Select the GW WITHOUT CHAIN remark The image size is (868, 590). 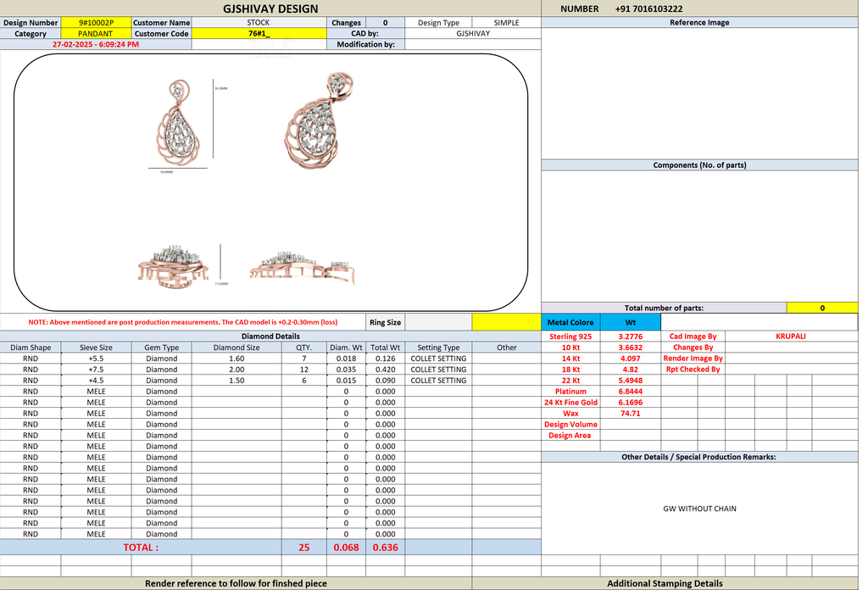[699, 509]
